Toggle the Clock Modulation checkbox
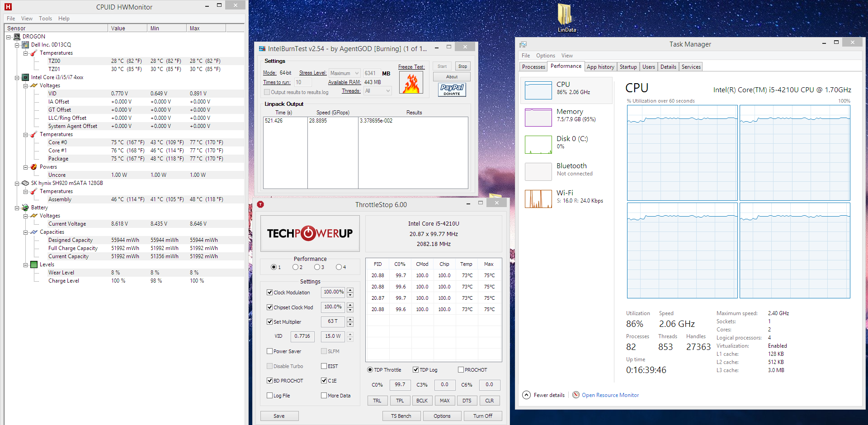868x425 pixels. [x=269, y=293]
